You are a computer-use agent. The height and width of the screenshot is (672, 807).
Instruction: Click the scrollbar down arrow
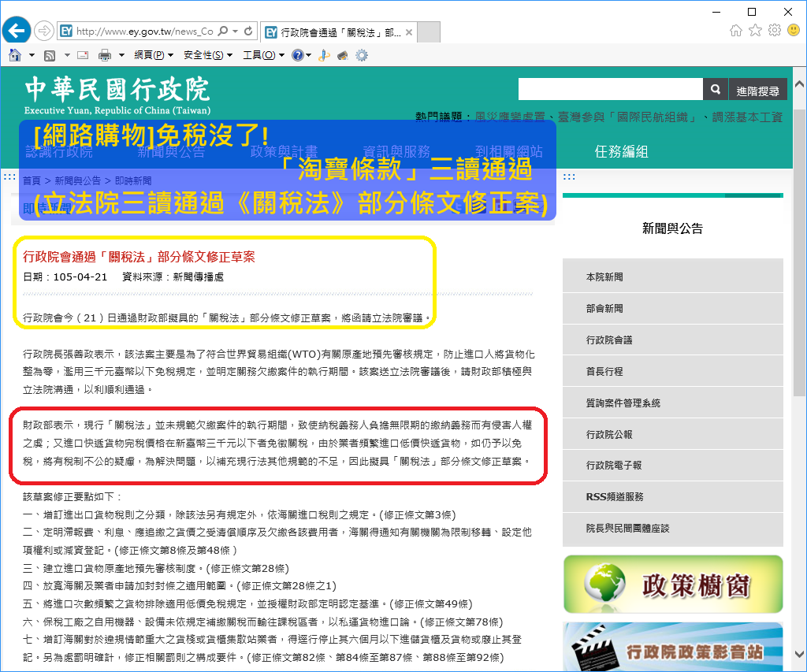(799, 655)
